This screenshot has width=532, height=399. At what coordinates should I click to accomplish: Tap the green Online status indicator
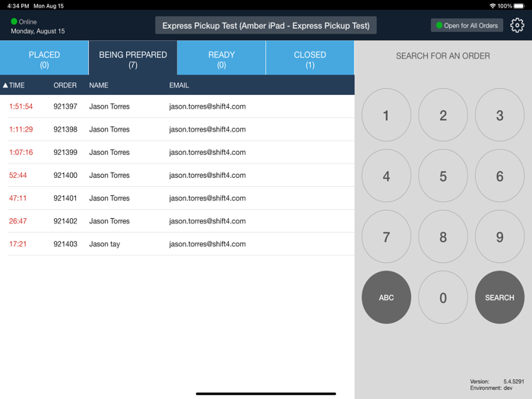pyautogui.click(x=14, y=21)
